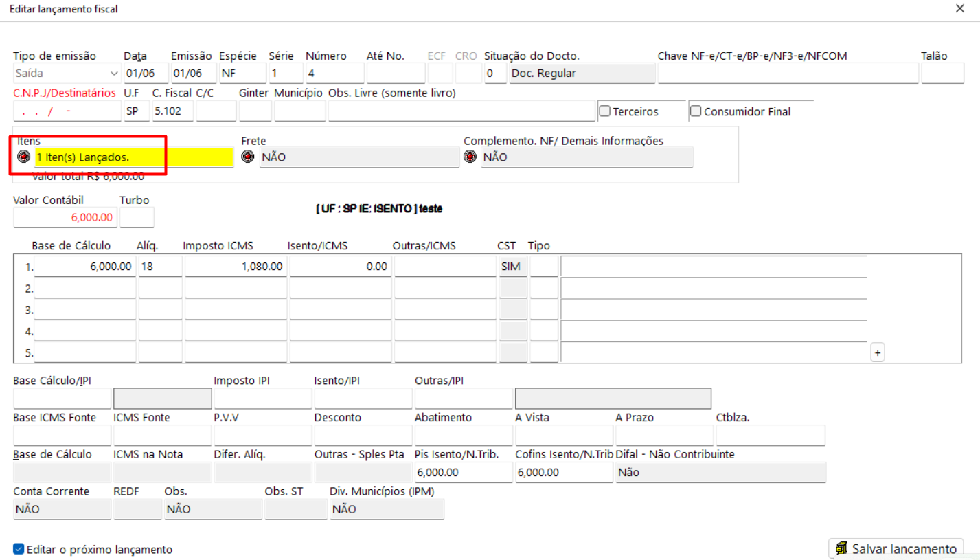
Task: Click the Imposto IPI field
Action: tap(263, 399)
